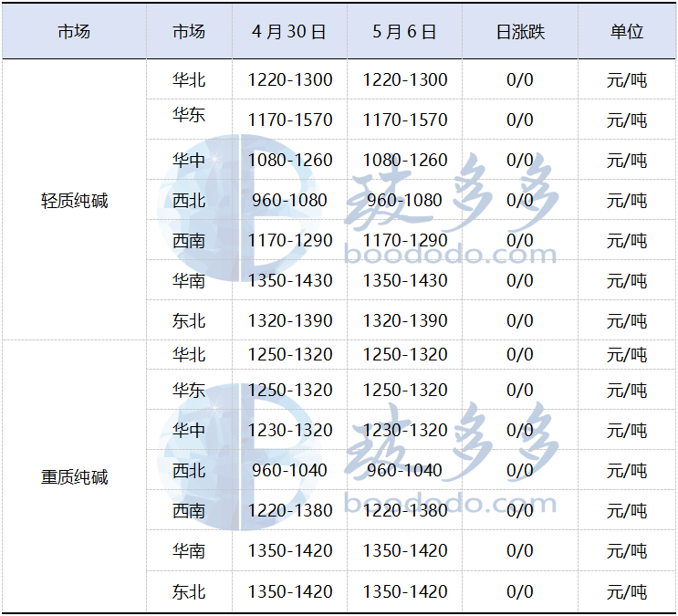Click 0/0 change in 轻质纯碱 华北 row
Screen dimensions: 678x616
click(x=520, y=80)
